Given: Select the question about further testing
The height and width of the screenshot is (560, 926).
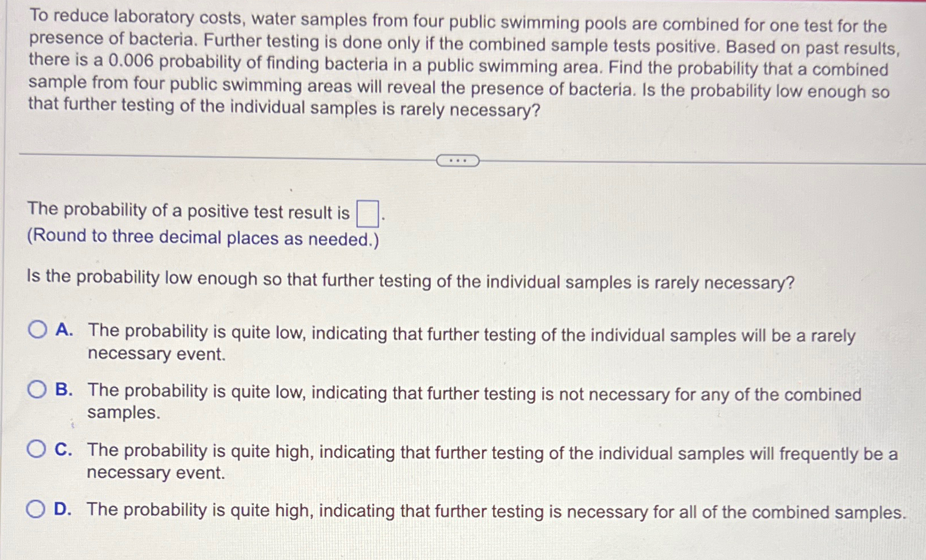Looking at the screenshot, I should 411,279.
